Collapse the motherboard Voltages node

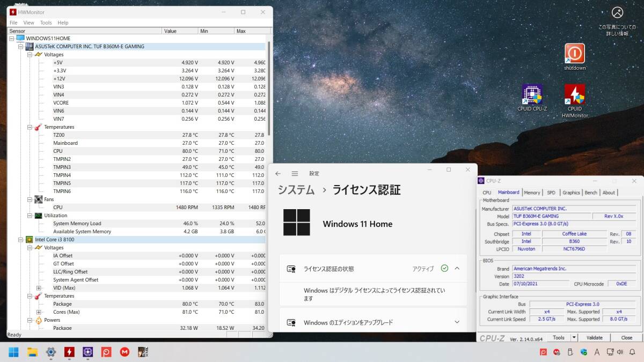click(x=30, y=55)
